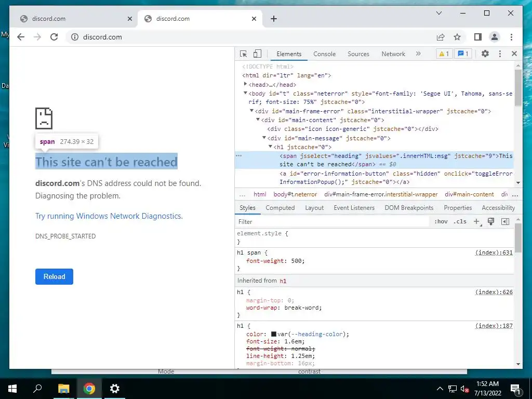Open the DevTools three-dot customize menu

500,54
